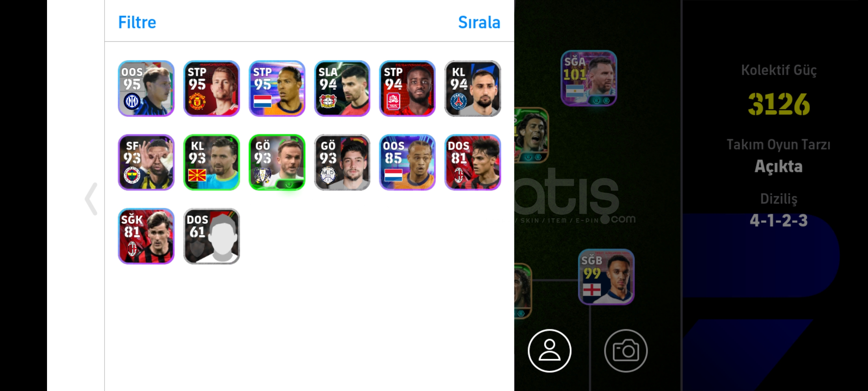Select the OOS 95 Inter player card
The height and width of the screenshot is (391, 868).
click(x=146, y=88)
